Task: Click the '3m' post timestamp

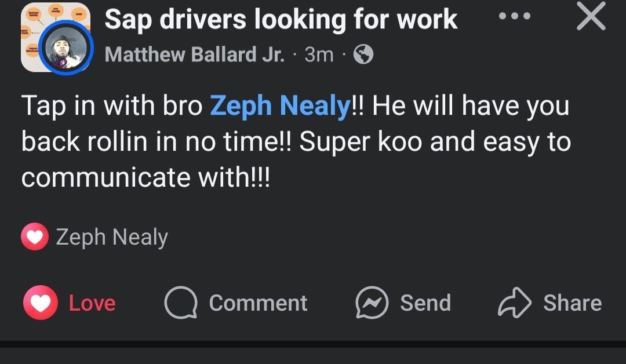Action: tap(319, 55)
